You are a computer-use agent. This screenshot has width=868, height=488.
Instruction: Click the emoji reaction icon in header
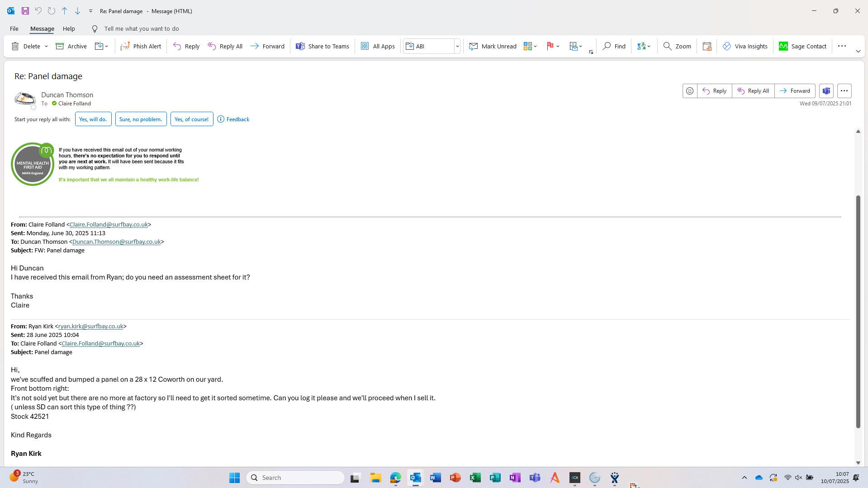(x=689, y=91)
